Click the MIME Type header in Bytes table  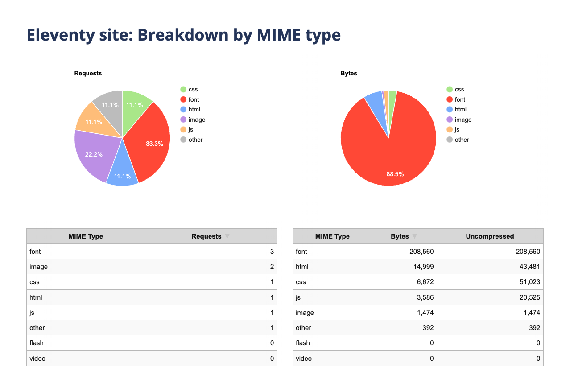point(332,236)
